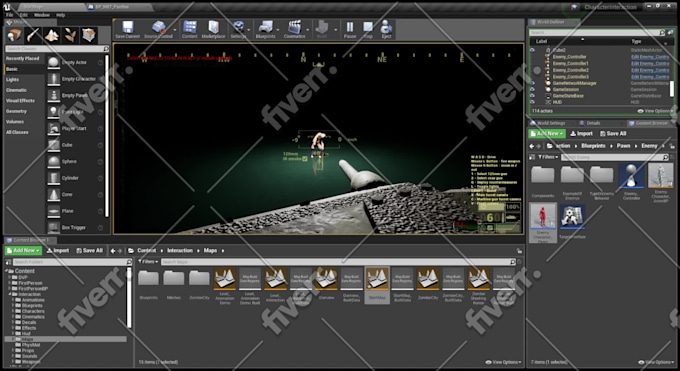This screenshot has height=371, width=680.
Task: Toggle the sources panel in the Maps content browser
Action: pos(8,262)
